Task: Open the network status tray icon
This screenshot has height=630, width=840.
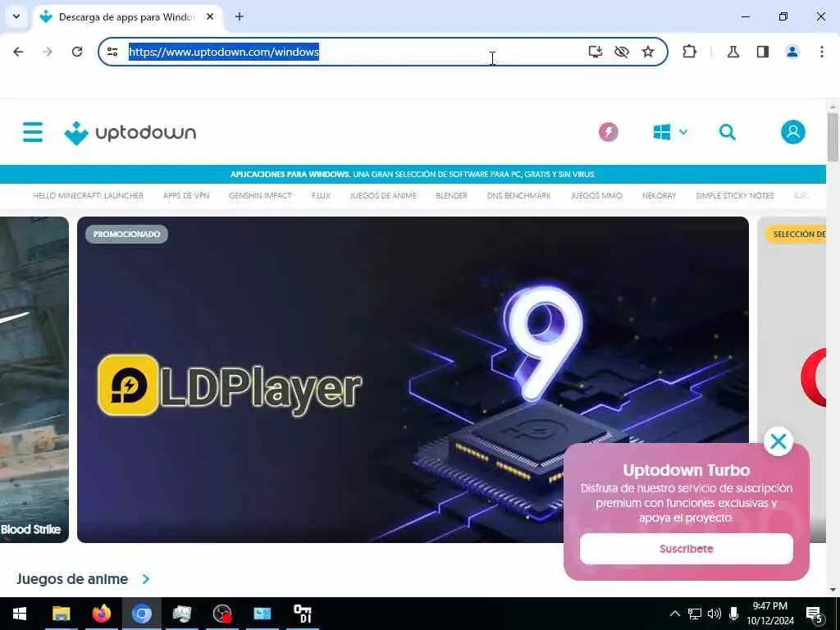Action: (695, 614)
